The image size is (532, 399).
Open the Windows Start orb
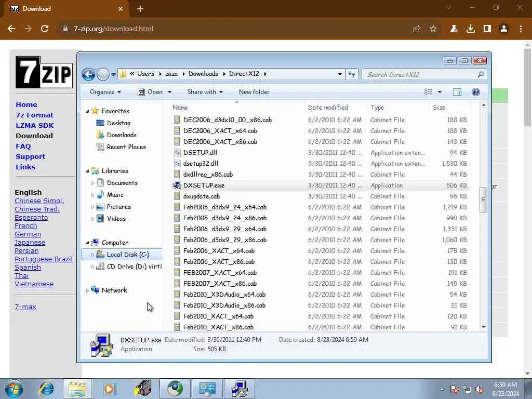pos(14,389)
